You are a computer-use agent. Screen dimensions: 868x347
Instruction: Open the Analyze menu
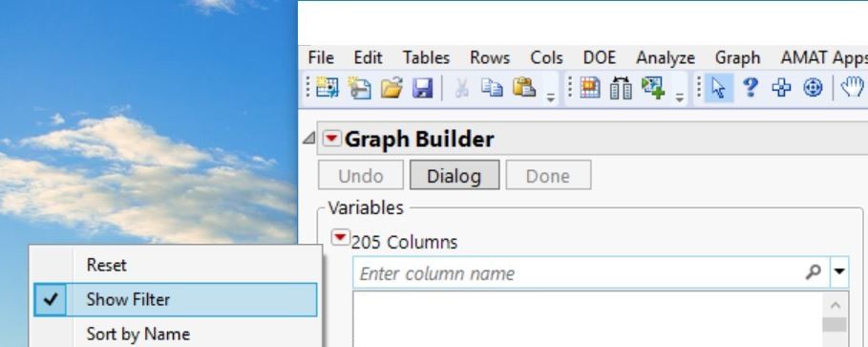666,57
